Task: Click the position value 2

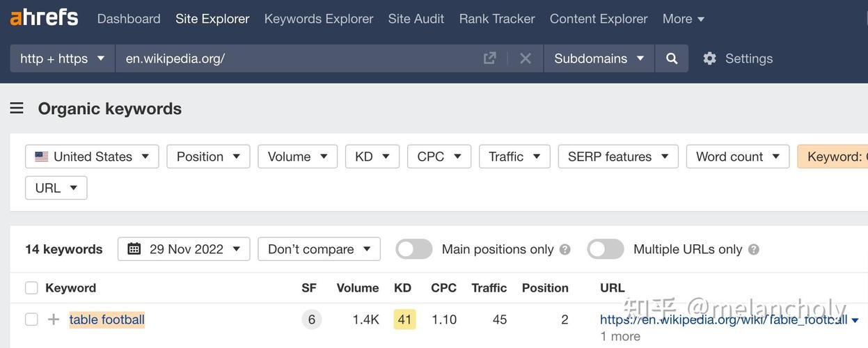Action: [565, 319]
